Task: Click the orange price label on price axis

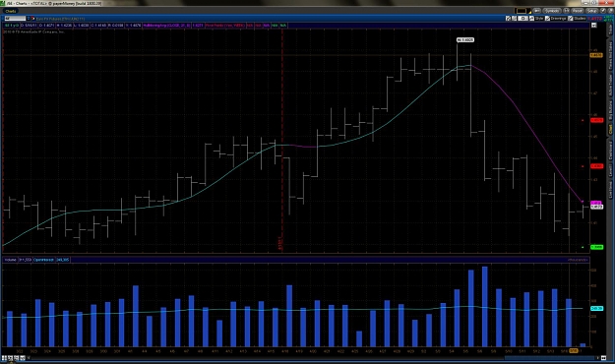Action: coord(596,55)
